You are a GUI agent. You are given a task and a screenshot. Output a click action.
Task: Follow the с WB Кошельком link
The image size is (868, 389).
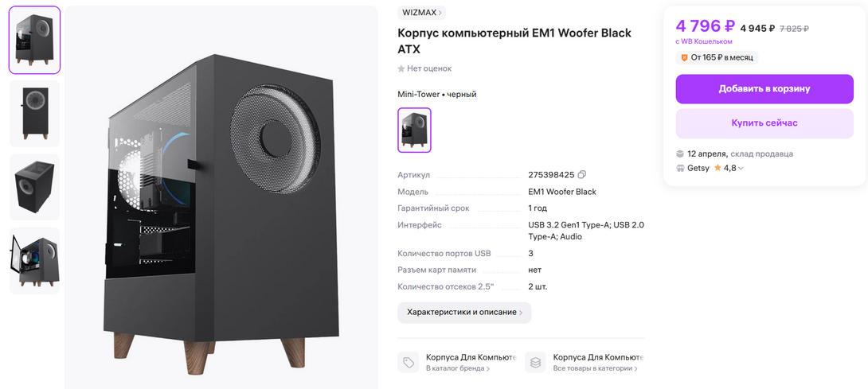(x=703, y=41)
